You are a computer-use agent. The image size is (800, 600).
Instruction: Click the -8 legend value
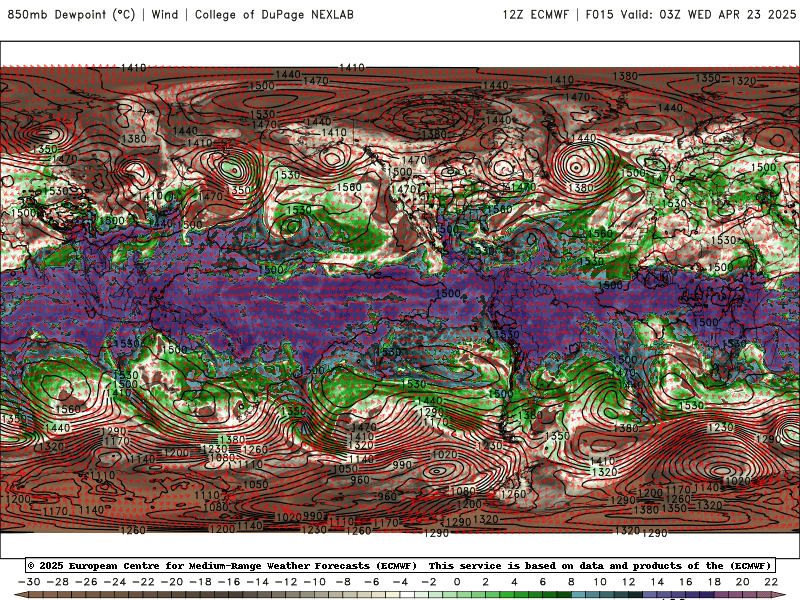click(x=343, y=582)
